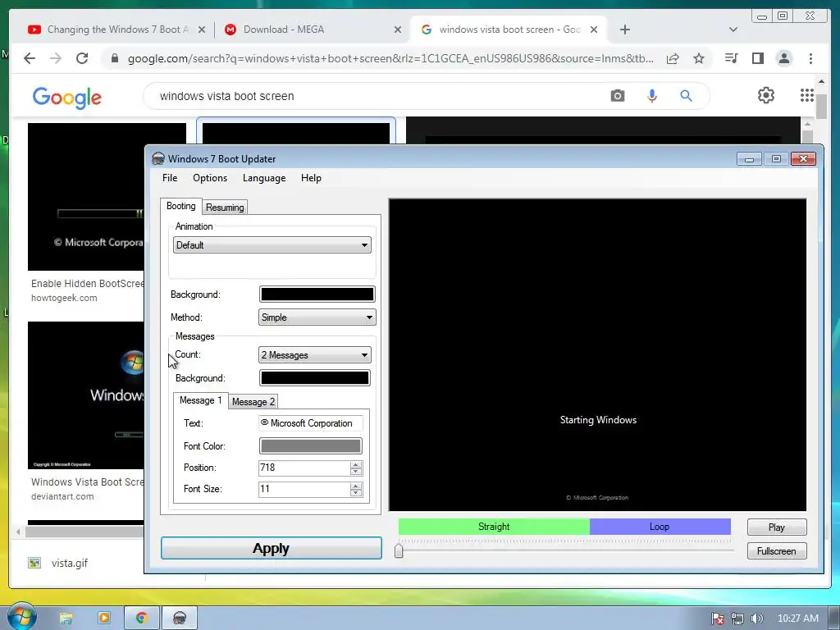Open the Chrome tab search chevron
Image resolution: width=840 pixels, height=630 pixels.
point(733,30)
